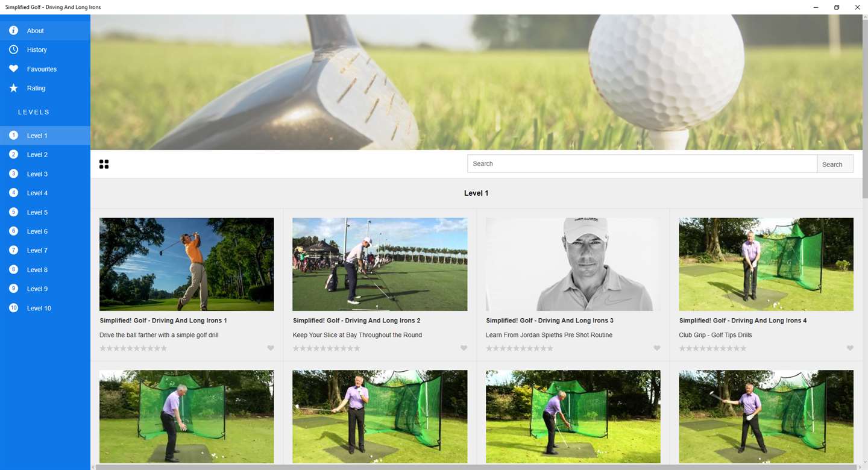Open History via the clock icon
This screenshot has height=470, width=868.
click(x=13, y=49)
